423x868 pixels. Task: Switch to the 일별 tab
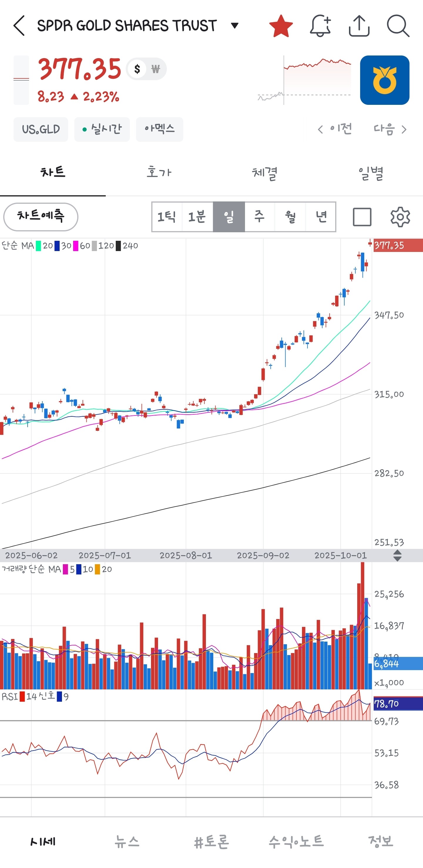370,173
